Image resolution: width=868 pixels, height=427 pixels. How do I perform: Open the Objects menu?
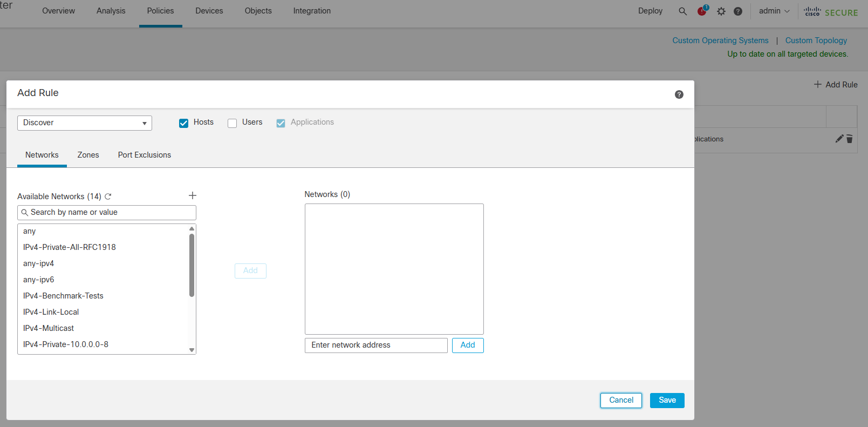[258, 11]
